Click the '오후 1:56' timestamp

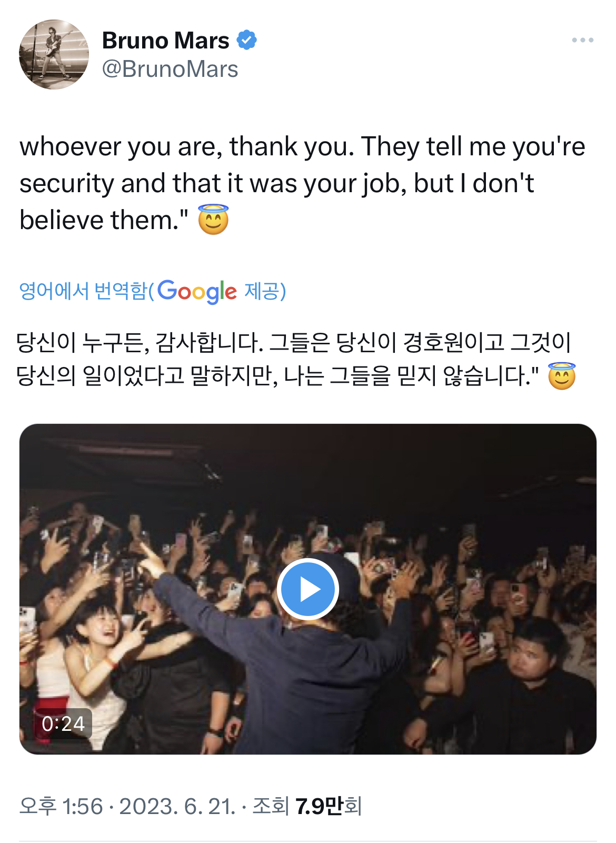[61, 806]
